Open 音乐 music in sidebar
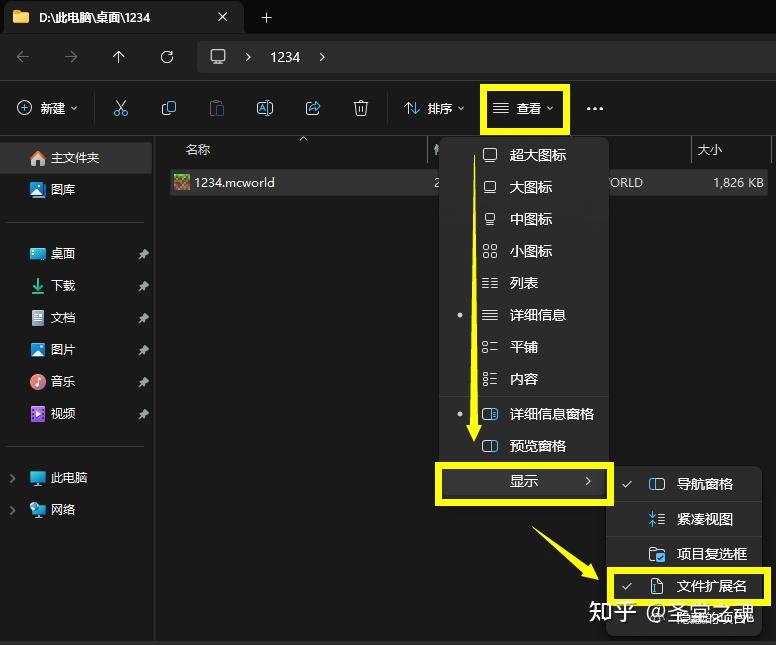 (76, 382)
